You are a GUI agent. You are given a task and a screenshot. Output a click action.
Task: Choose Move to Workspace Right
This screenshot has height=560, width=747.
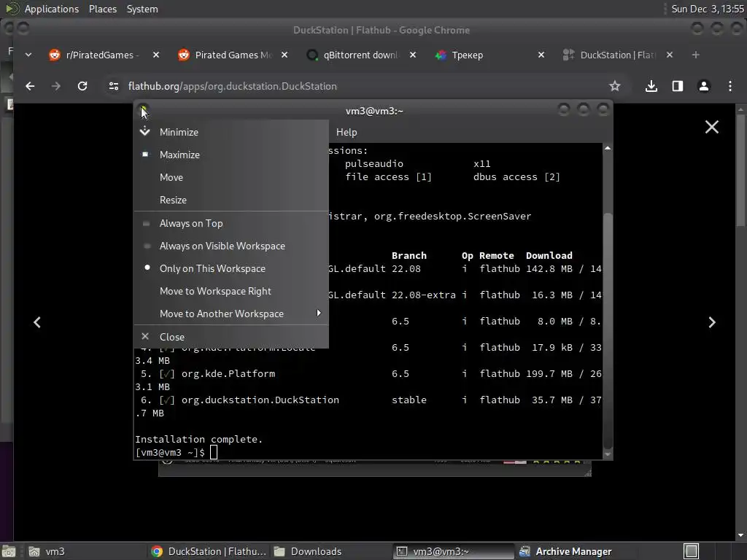pos(231,291)
